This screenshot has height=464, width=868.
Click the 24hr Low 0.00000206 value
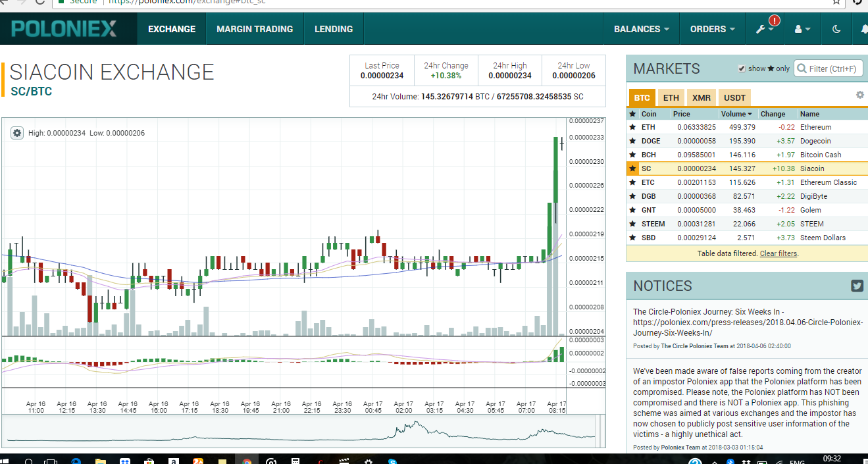click(x=574, y=76)
